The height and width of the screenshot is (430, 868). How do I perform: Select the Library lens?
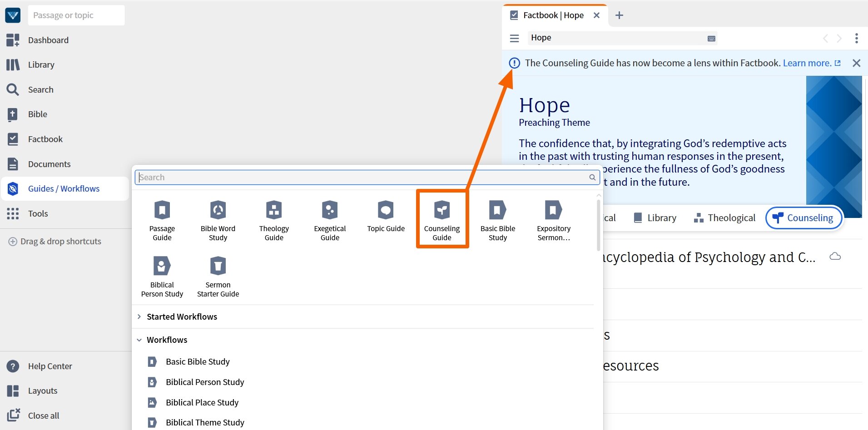click(655, 218)
